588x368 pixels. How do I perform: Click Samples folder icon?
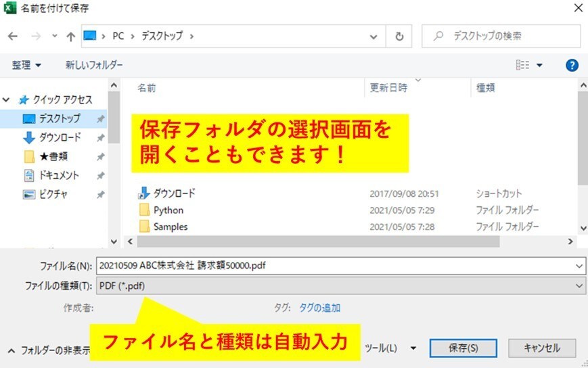[x=144, y=227]
